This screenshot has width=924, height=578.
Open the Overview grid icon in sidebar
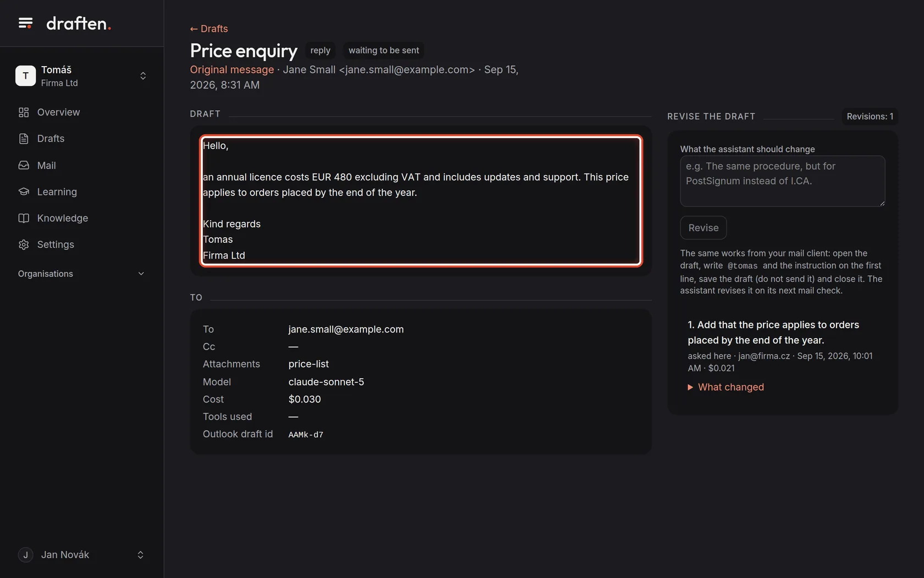coord(24,112)
